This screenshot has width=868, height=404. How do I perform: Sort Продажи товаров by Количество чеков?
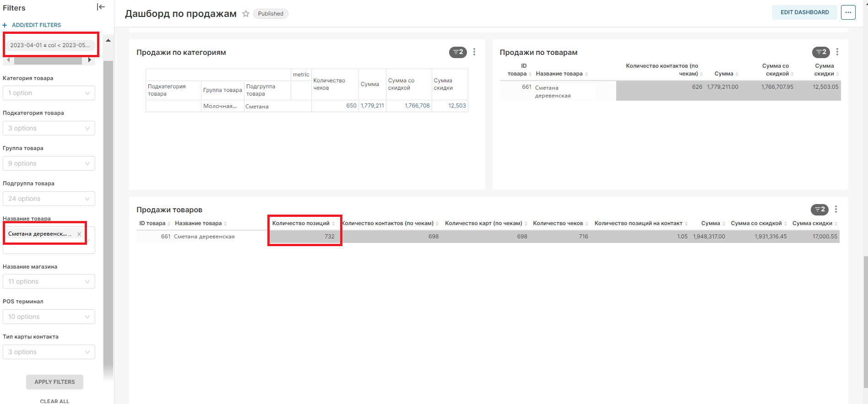coord(558,223)
